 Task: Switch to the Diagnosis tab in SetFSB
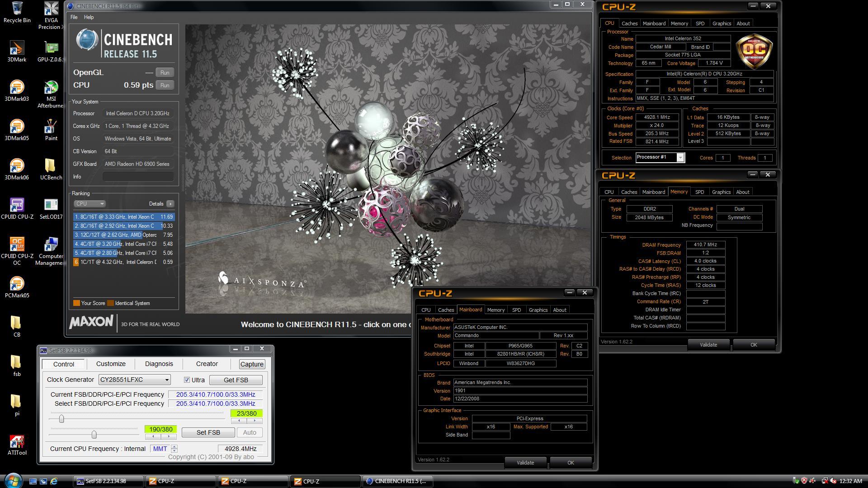tap(159, 364)
